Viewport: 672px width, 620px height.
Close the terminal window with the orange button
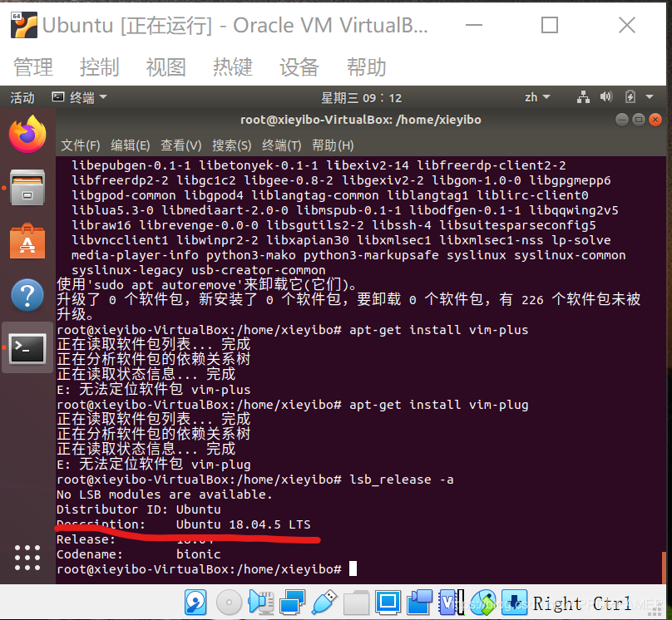pos(655,120)
